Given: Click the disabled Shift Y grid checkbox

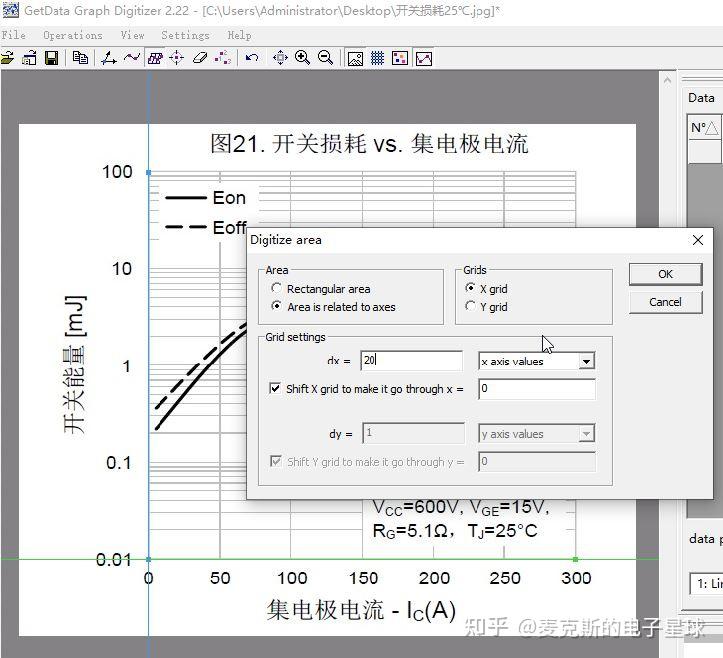Looking at the screenshot, I should pos(275,461).
